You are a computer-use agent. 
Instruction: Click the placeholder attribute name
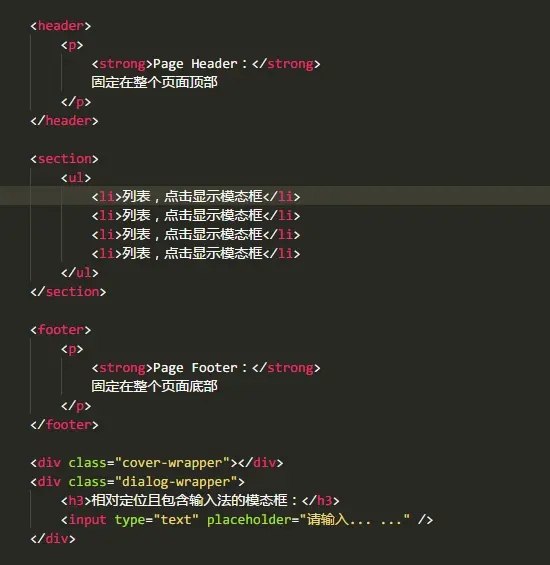click(249, 520)
